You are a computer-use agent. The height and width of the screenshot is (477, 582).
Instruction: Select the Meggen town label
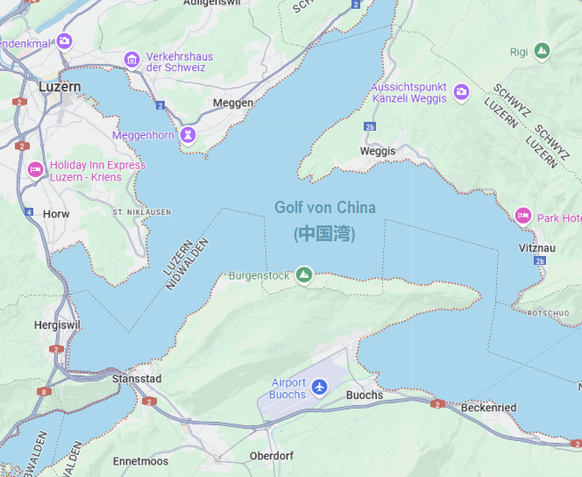[x=233, y=103]
